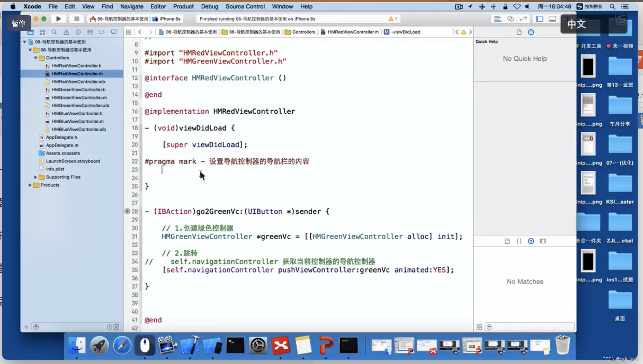
Task: Expand the Products folder
Action: point(30,185)
